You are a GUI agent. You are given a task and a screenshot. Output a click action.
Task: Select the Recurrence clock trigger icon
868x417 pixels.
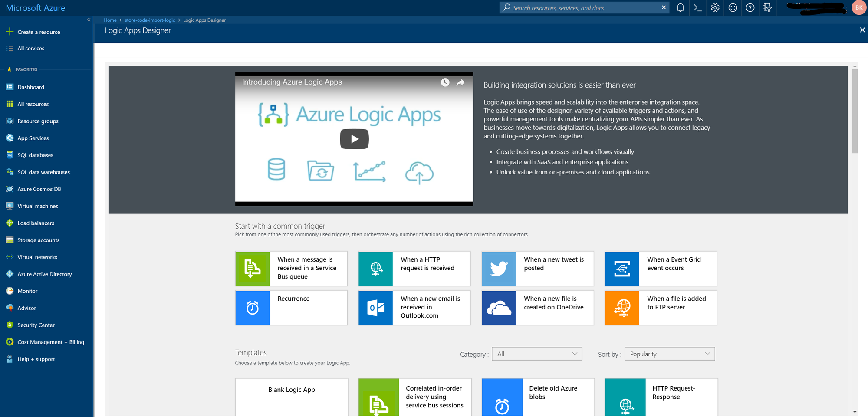[x=252, y=308]
